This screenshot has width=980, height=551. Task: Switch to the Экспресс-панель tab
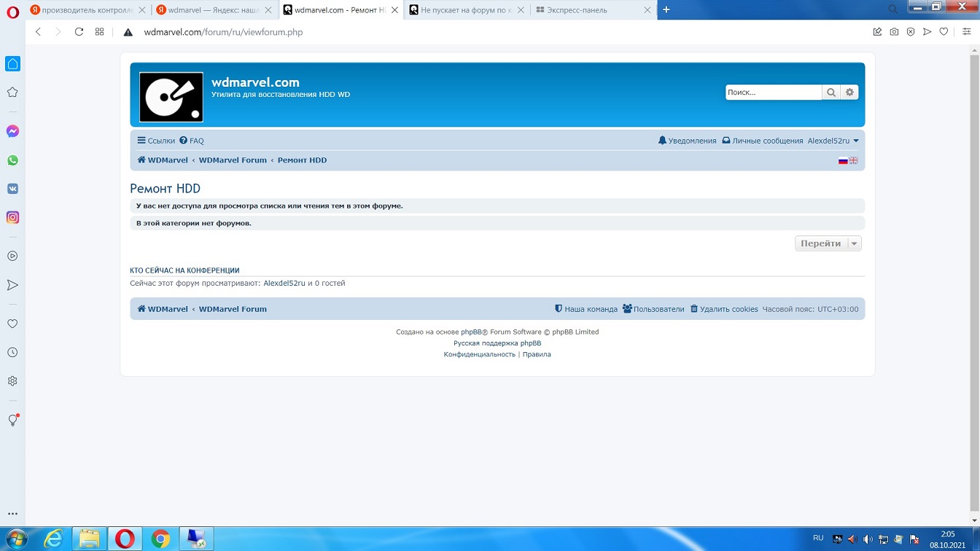(592, 10)
